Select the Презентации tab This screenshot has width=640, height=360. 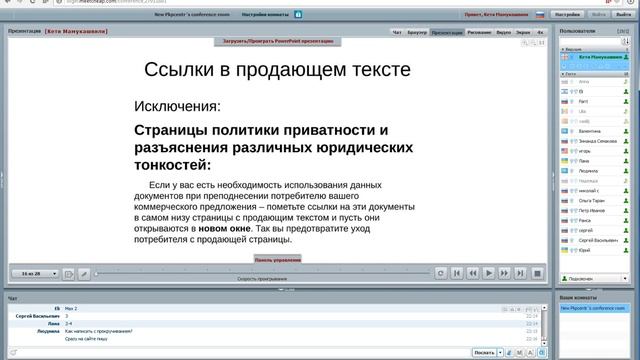(x=447, y=32)
